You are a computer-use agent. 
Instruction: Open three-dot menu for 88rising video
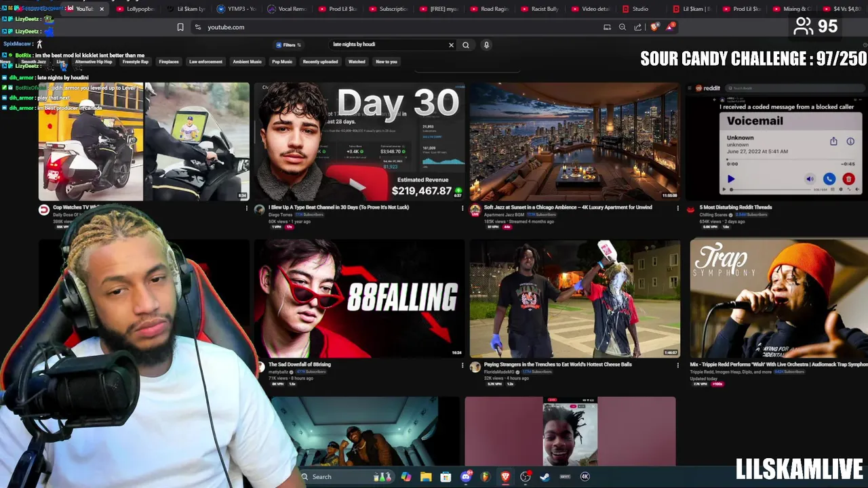(462, 365)
